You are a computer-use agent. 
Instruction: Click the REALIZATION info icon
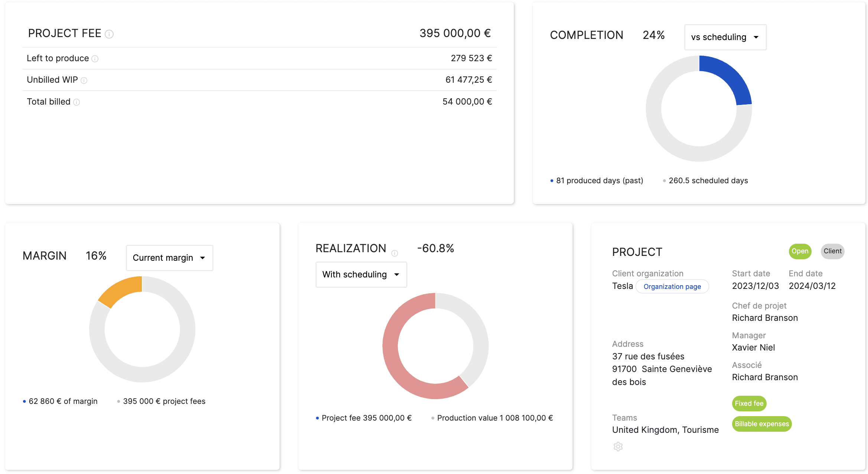[394, 253]
